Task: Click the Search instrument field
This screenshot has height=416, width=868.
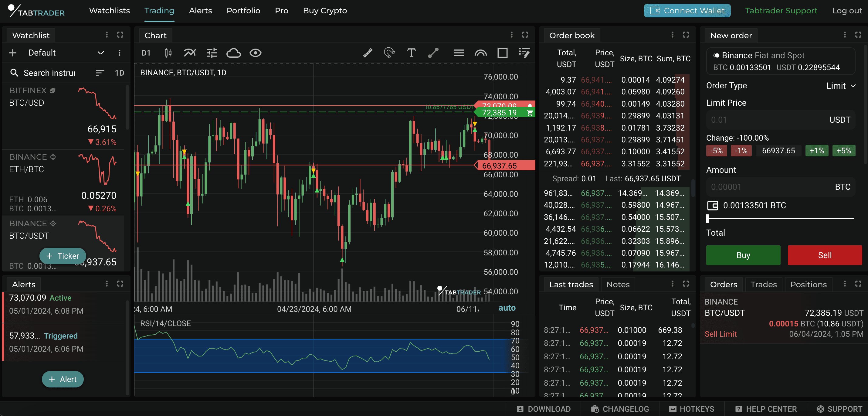Action: 49,73
